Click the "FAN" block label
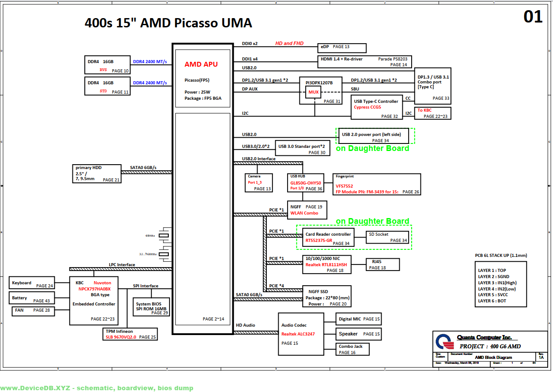The image size is (553, 392). pos(19,310)
